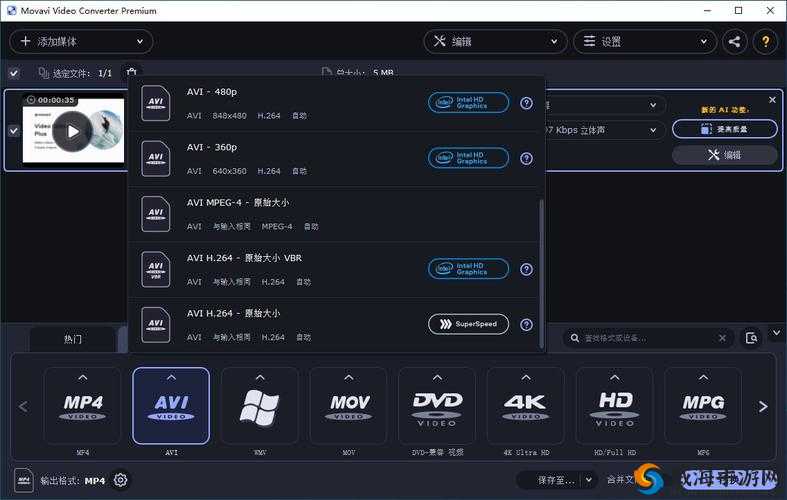Select the 4K Ultra HD format
The image size is (787, 500).
click(x=526, y=406)
